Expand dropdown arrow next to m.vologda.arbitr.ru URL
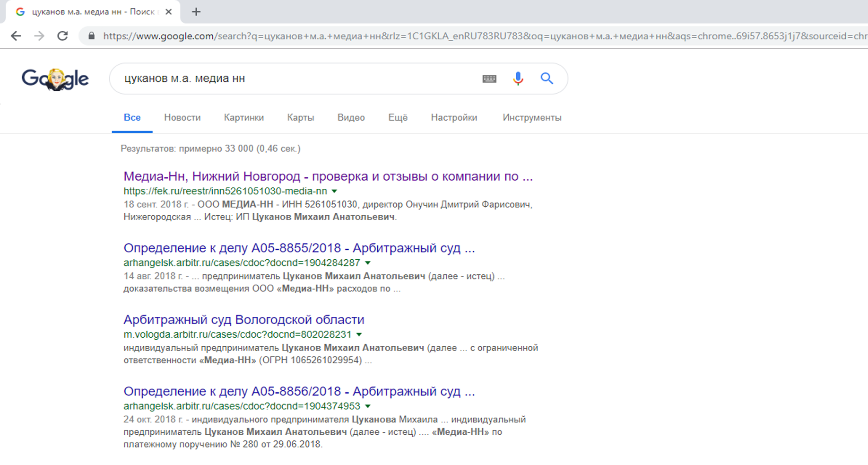Image resolution: width=868 pixels, height=465 pixels. coord(359,334)
